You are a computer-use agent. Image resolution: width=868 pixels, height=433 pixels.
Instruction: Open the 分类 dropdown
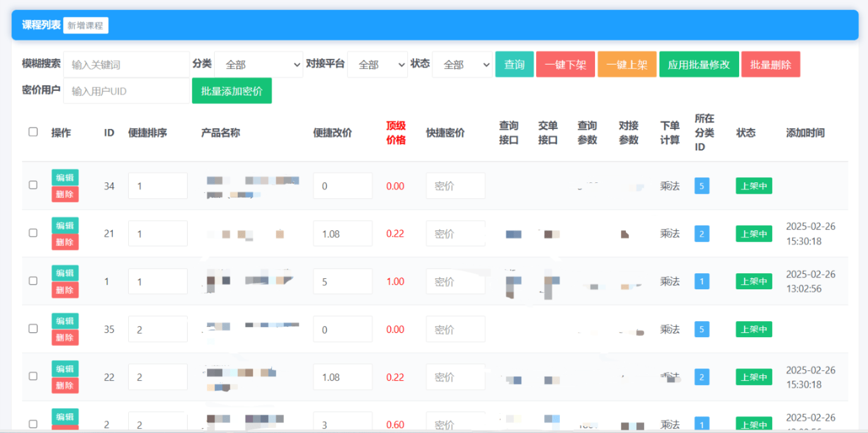pyautogui.click(x=258, y=64)
